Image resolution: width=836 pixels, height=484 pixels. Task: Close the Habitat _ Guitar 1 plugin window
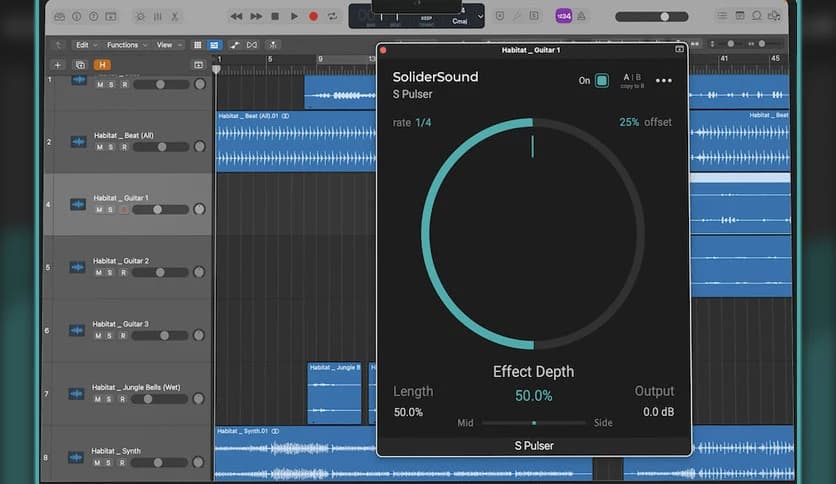(x=383, y=51)
